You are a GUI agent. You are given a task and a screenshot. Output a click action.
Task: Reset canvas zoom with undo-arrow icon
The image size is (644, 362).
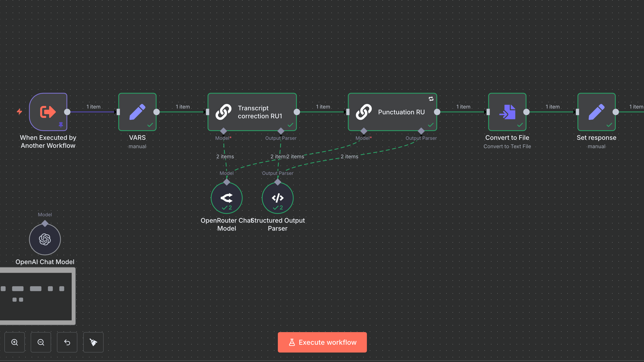[x=67, y=342]
